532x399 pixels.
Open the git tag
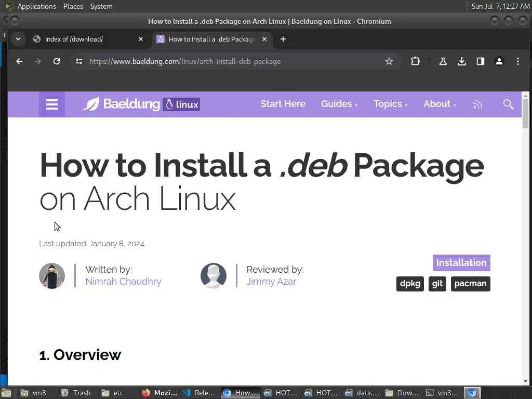(437, 284)
